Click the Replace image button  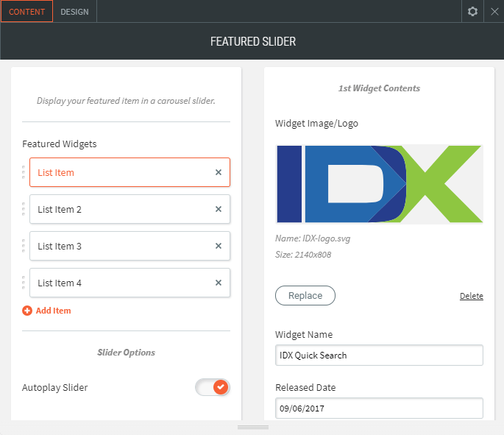[305, 295]
